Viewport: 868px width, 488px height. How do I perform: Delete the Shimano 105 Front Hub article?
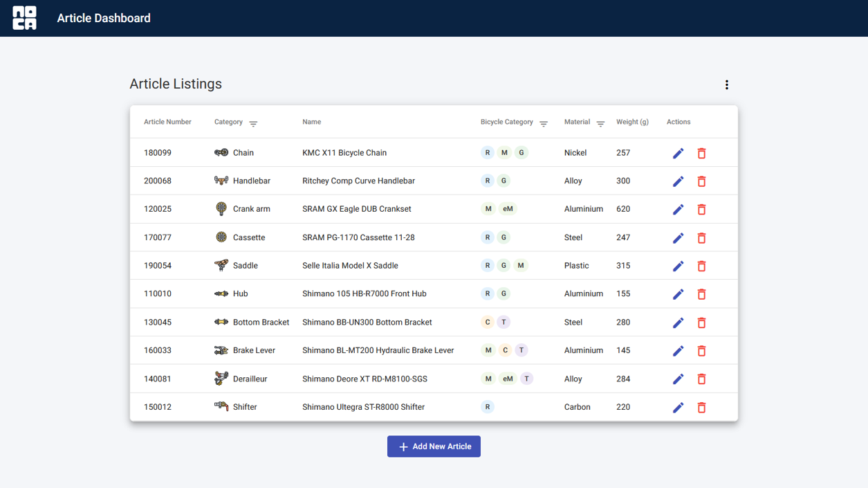point(701,294)
